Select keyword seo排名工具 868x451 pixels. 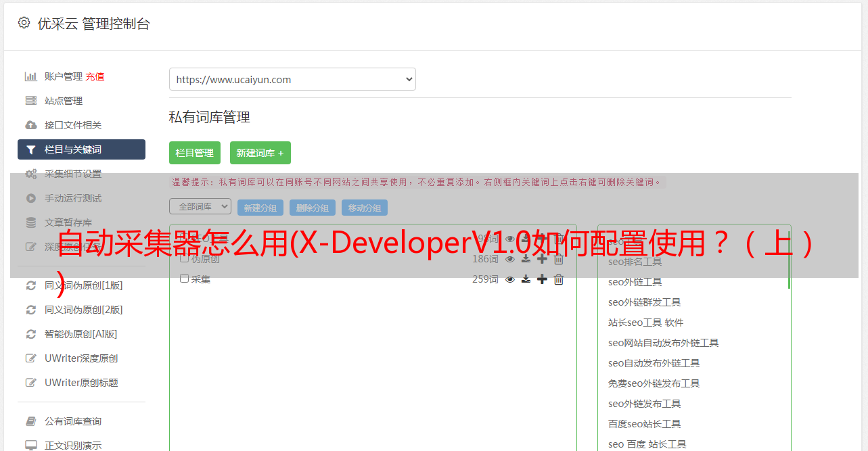pos(635,262)
